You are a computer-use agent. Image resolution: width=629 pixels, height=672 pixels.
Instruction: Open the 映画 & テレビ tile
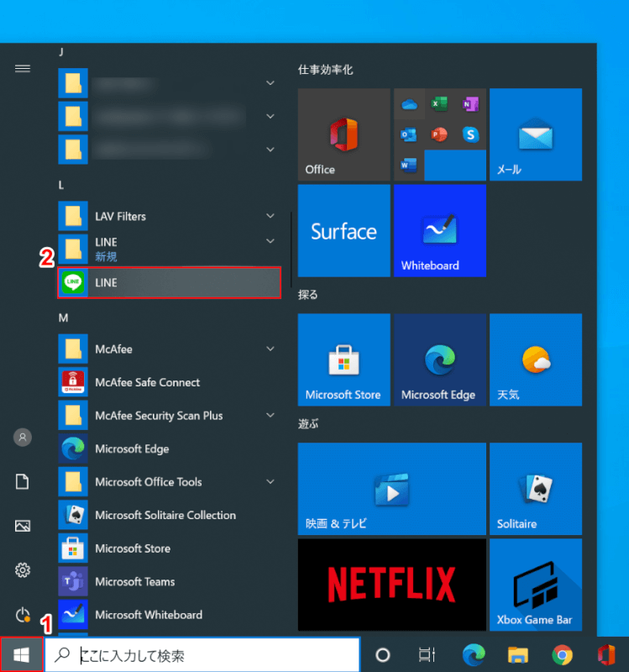pos(392,489)
